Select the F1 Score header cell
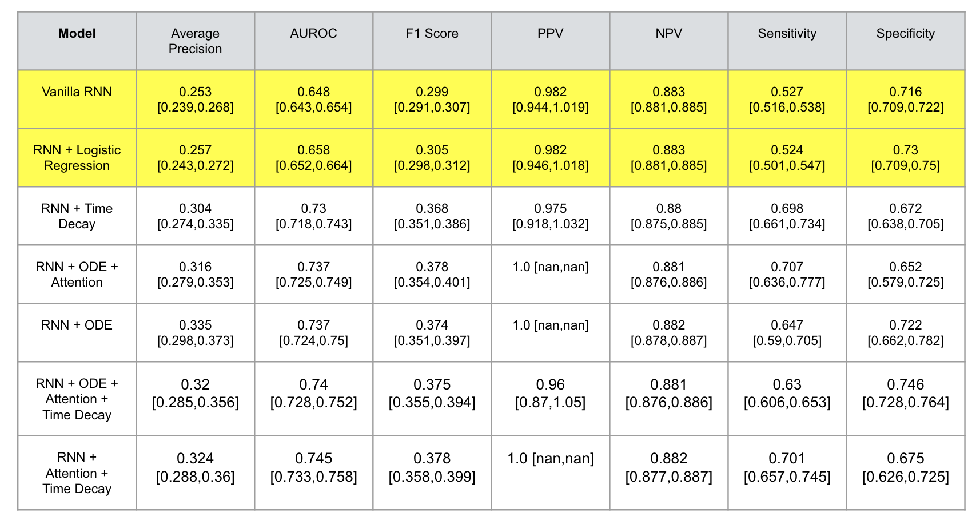The image size is (980, 524). [x=432, y=34]
